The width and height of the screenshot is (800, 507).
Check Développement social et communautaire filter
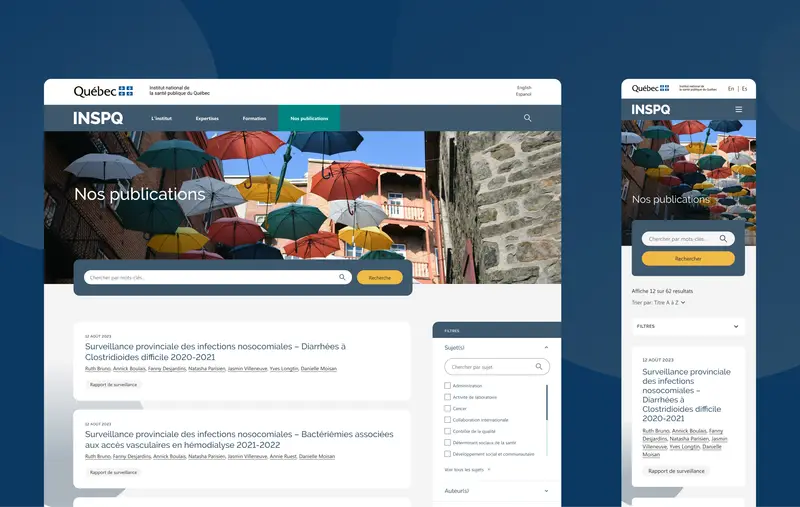(x=447, y=454)
